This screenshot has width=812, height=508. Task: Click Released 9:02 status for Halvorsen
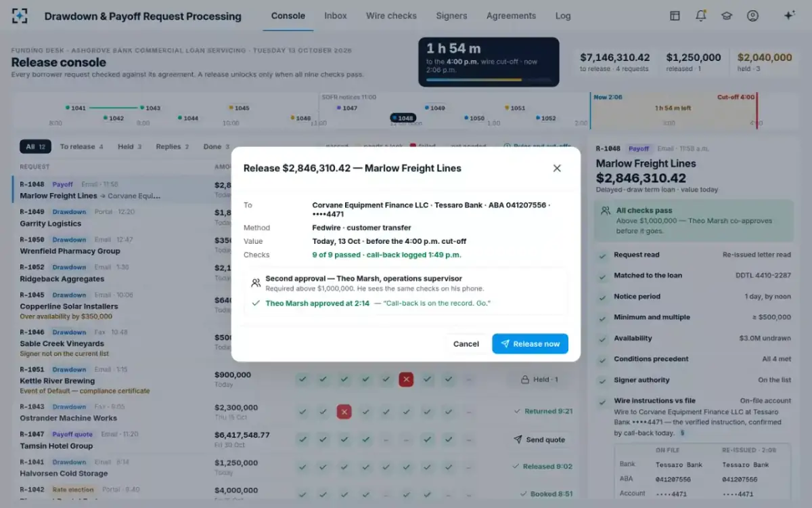[543, 467]
